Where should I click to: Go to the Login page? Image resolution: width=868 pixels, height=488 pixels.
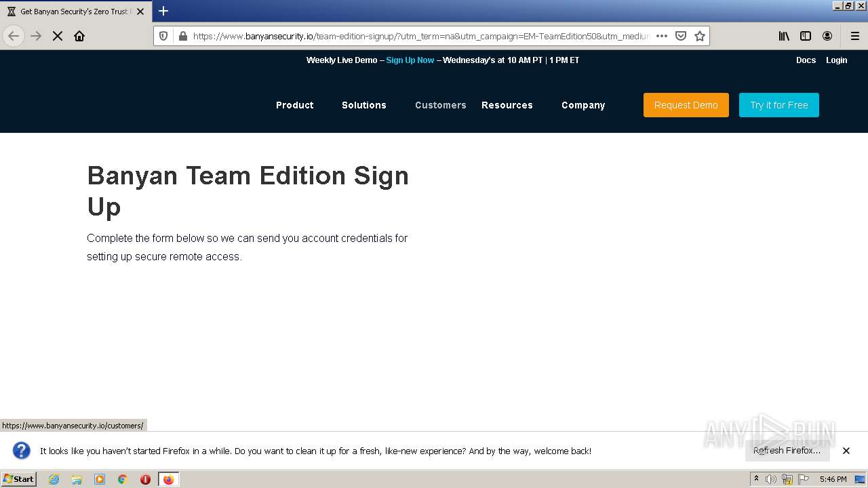836,60
